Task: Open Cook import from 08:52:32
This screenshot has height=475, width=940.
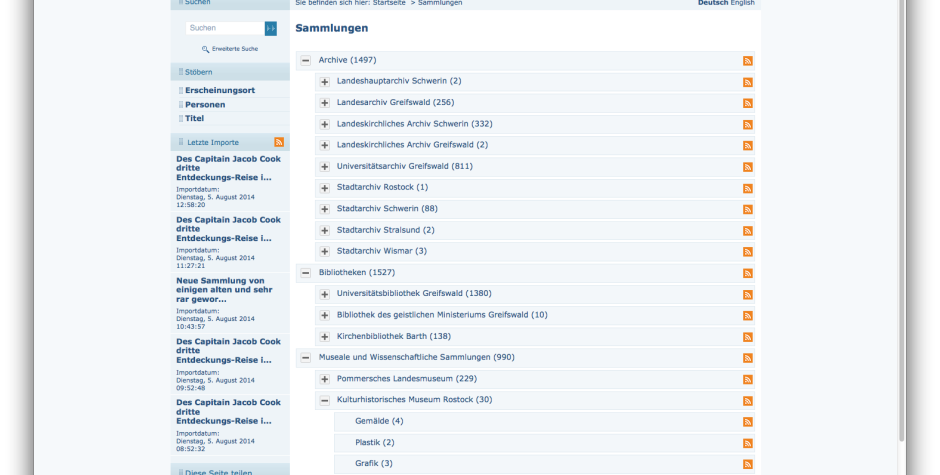Action: (228, 411)
